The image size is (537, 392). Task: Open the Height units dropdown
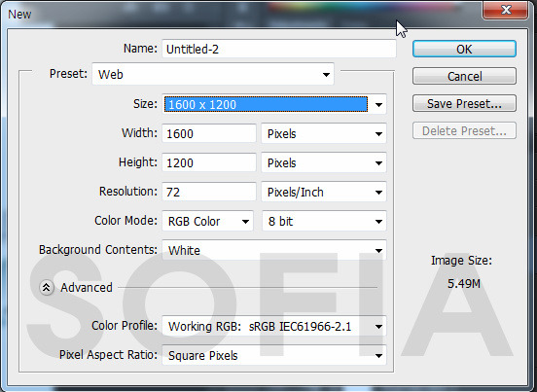(x=324, y=162)
